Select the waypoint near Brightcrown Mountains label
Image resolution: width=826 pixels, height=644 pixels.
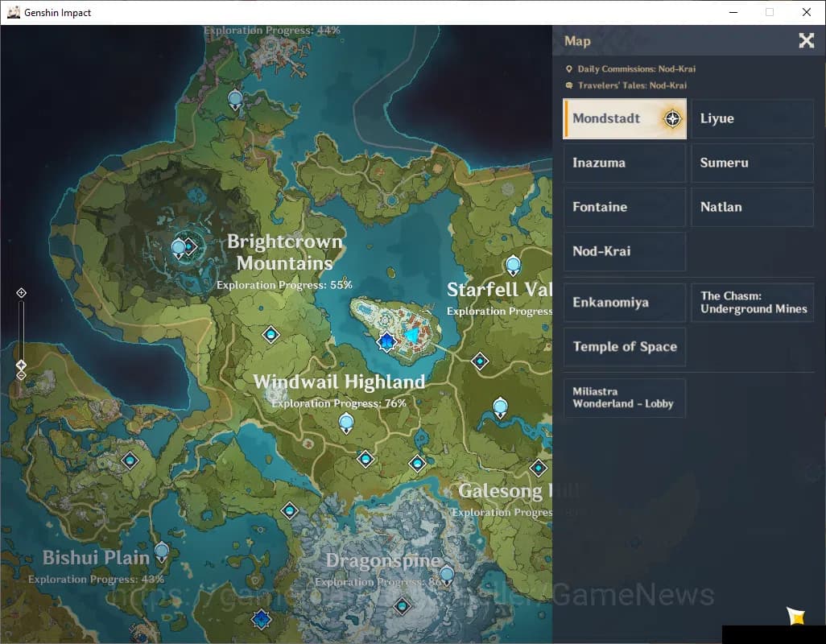pos(271,334)
